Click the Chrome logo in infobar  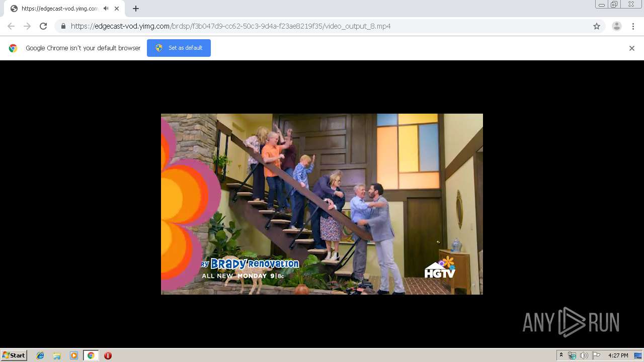pos(13,48)
